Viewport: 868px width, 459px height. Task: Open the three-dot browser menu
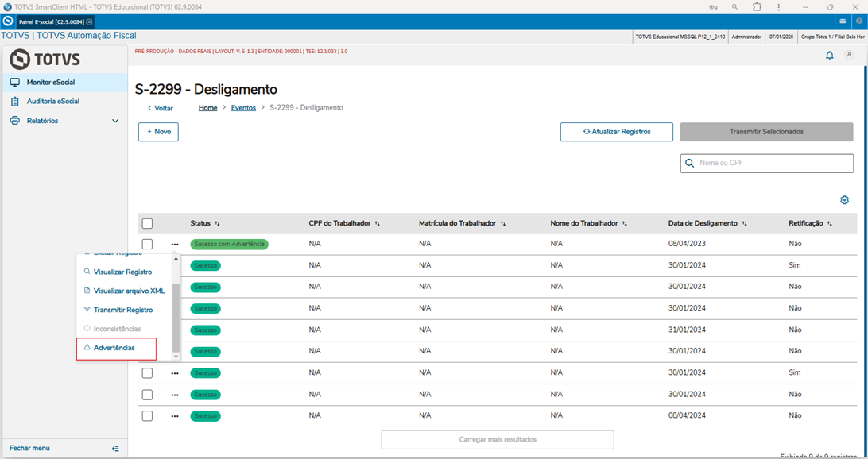778,7
